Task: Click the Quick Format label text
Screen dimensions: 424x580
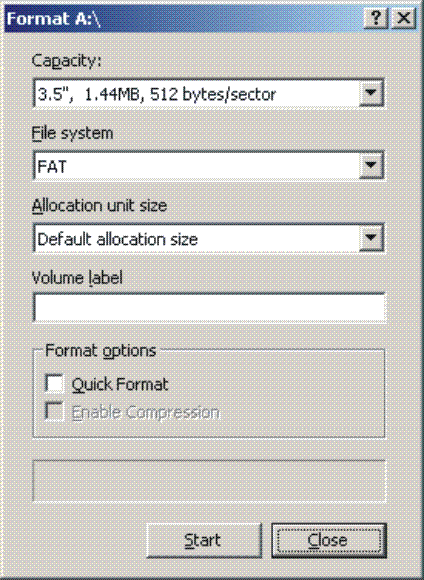Action: point(120,384)
